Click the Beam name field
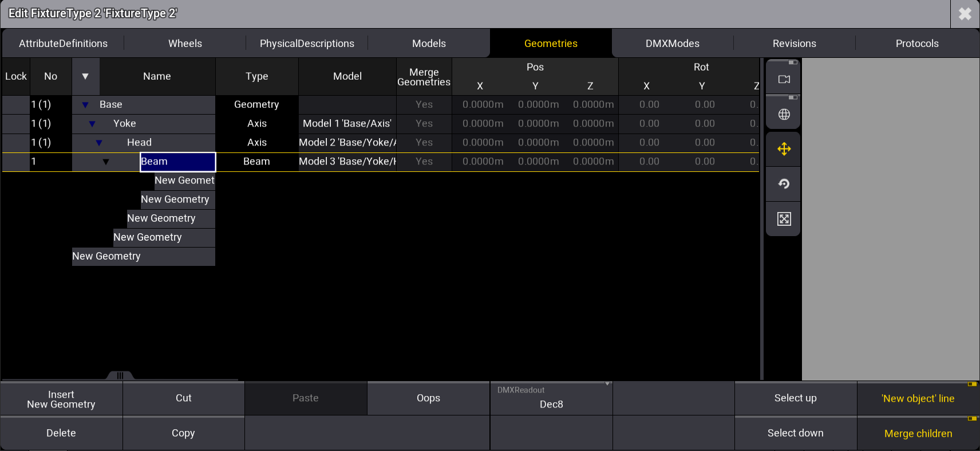 [x=177, y=162]
